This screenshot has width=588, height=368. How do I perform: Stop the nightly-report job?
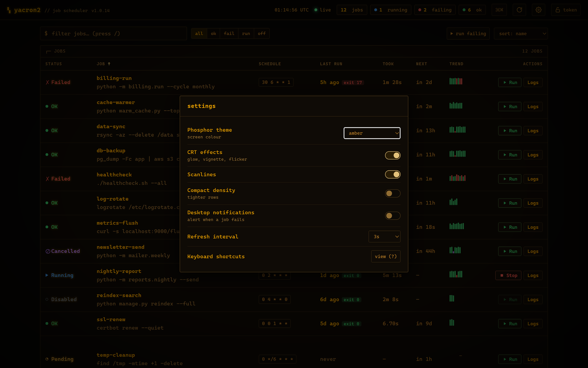click(x=508, y=276)
